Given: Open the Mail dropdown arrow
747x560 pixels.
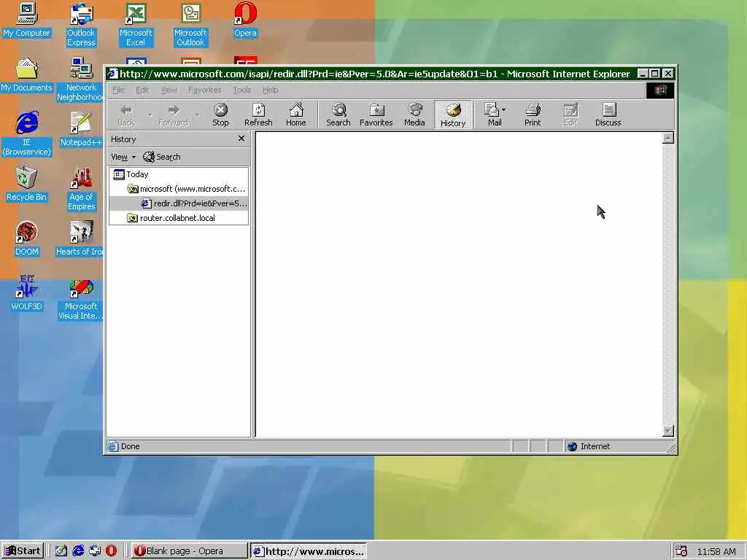Looking at the screenshot, I should point(505,109).
